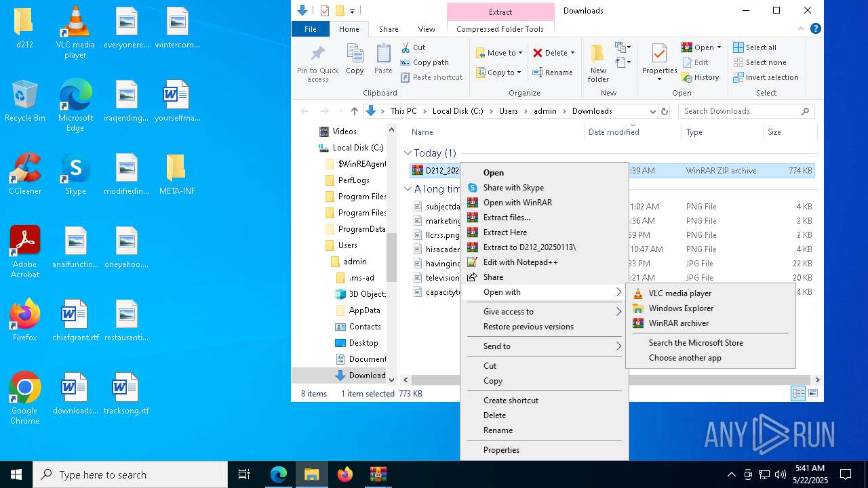
Task: Select Choose another app in submenu
Action: pyautogui.click(x=710, y=358)
